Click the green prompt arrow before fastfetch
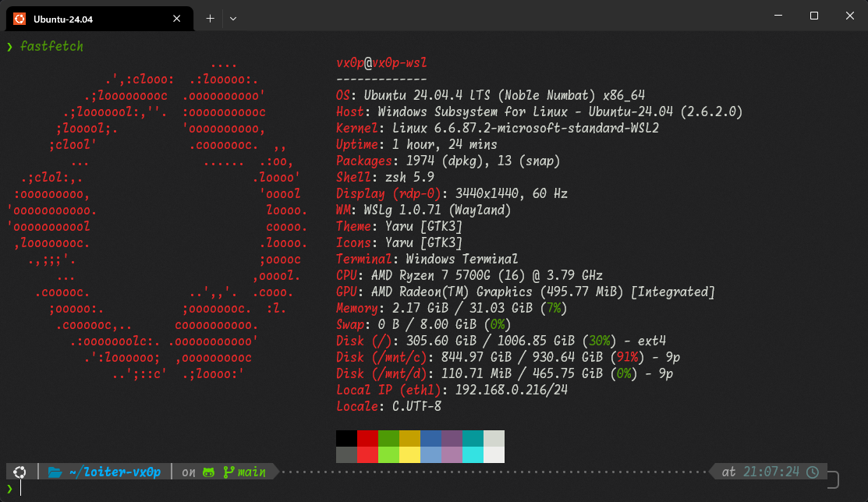 pyautogui.click(x=10, y=47)
